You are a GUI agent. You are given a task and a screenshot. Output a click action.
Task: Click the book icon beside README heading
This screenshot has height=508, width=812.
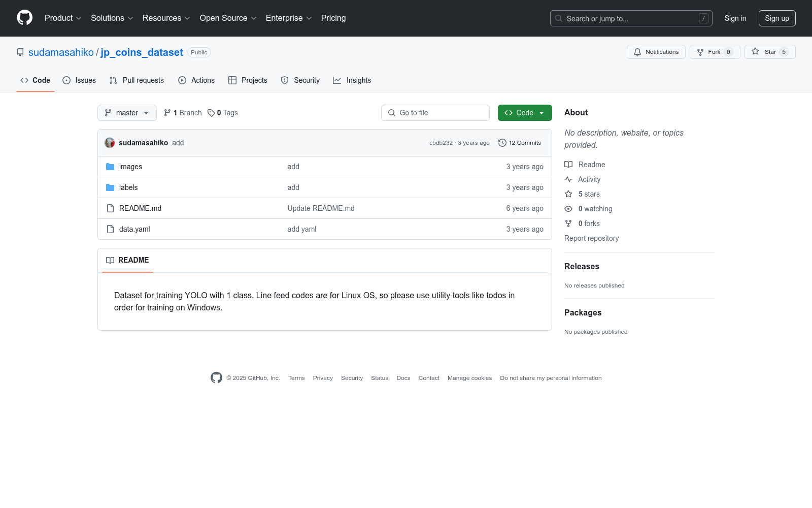click(x=110, y=260)
